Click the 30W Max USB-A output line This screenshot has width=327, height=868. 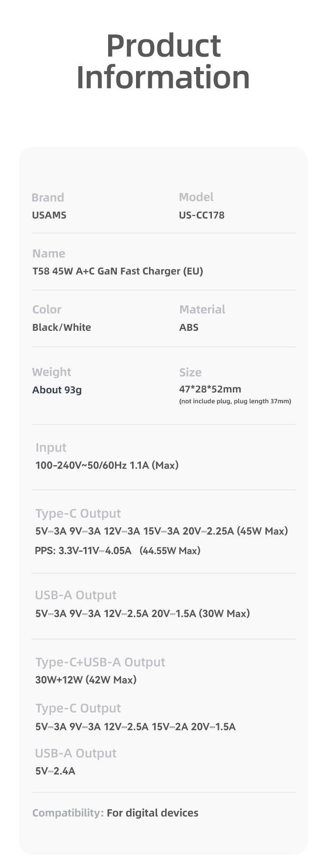(x=143, y=614)
